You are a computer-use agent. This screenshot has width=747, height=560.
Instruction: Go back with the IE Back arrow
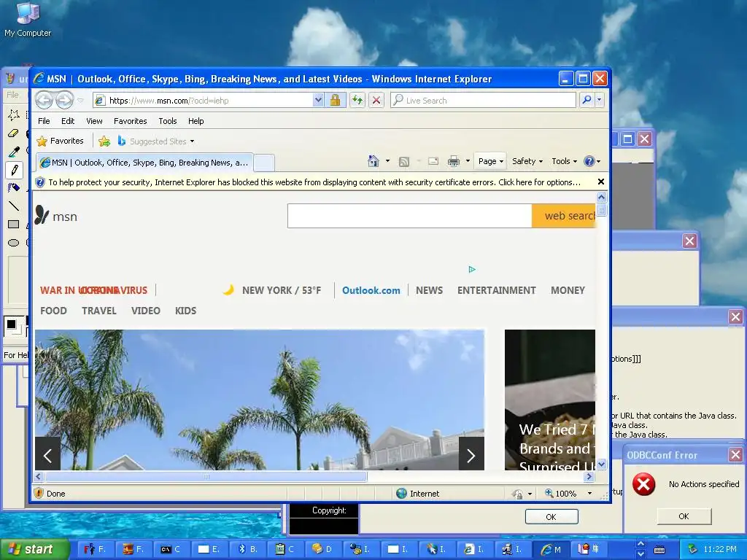coord(44,100)
